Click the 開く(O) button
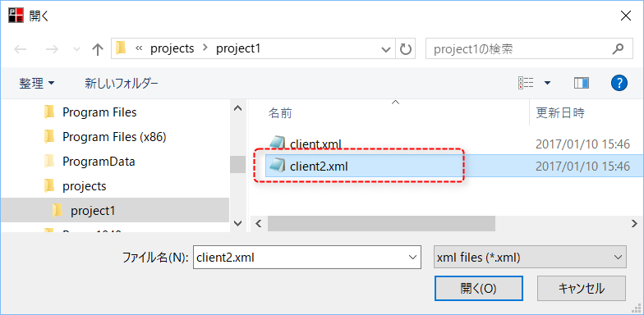The width and height of the screenshot is (644, 315). pos(478,288)
